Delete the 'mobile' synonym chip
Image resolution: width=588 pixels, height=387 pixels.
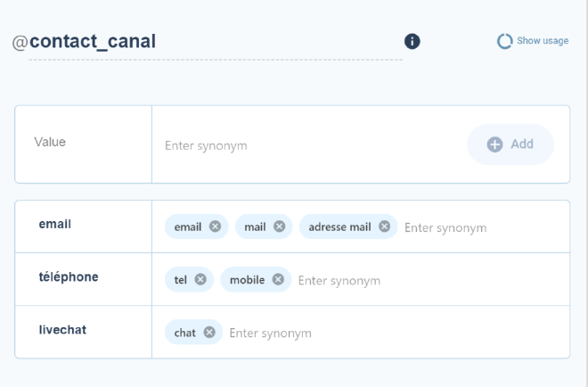tap(278, 279)
